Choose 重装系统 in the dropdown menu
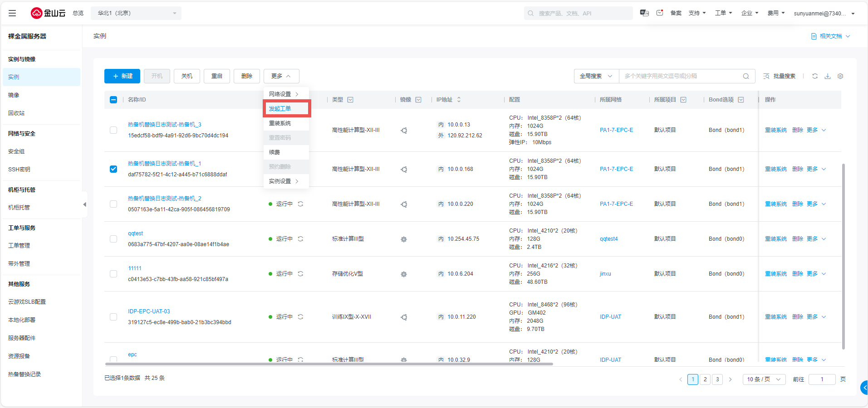The width and height of the screenshot is (868, 408). pyautogui.click(x=280, y=123)
